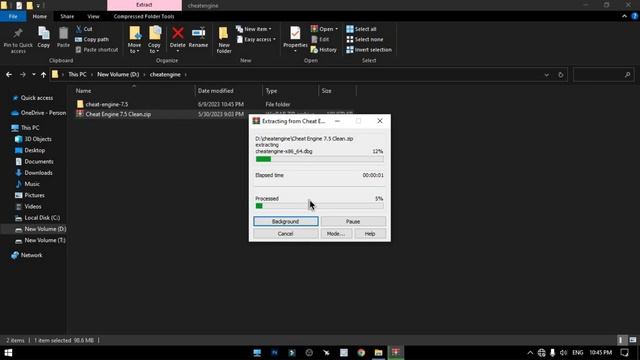Pause the extraction
Screen dimensions: 640x360
353,221
